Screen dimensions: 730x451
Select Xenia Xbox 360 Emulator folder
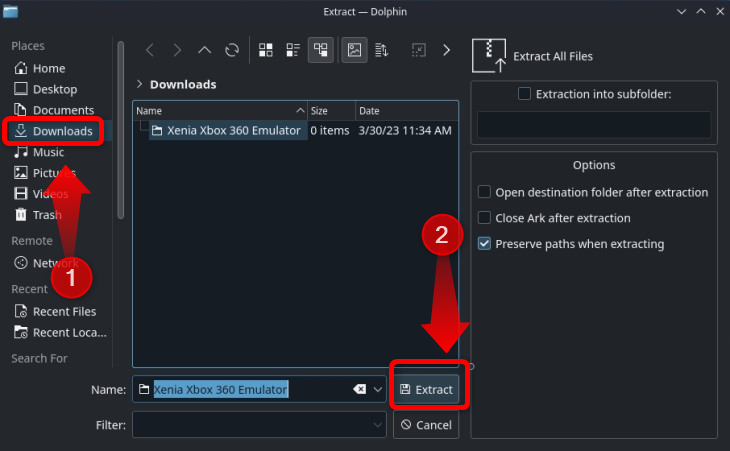pyautogui.click(x=226, y=131)
